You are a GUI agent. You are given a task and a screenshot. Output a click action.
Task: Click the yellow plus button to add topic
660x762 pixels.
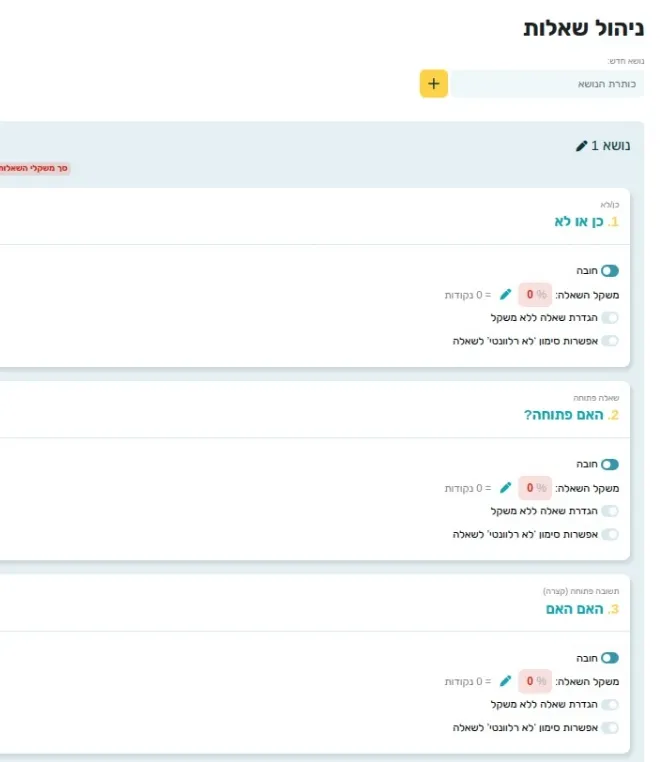click(433, 84)
